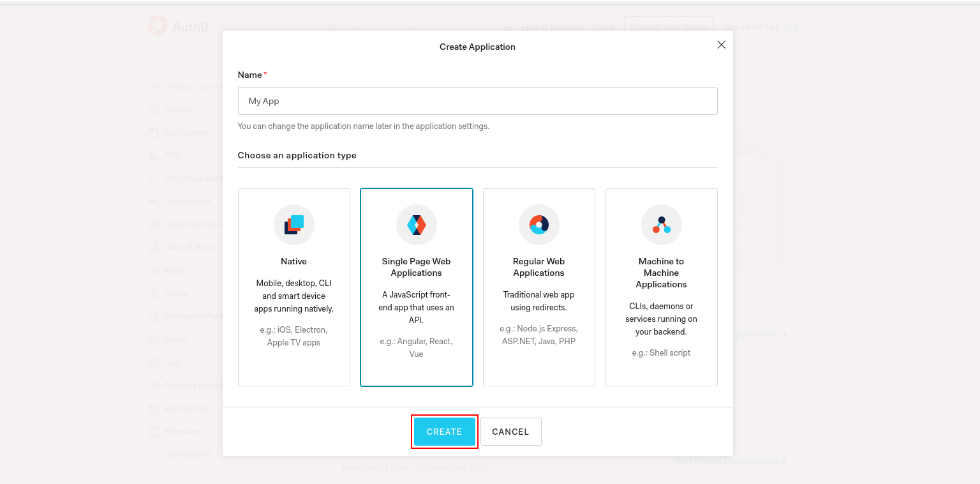
Task: Open Rules in the sidebar
Action: 174,271
